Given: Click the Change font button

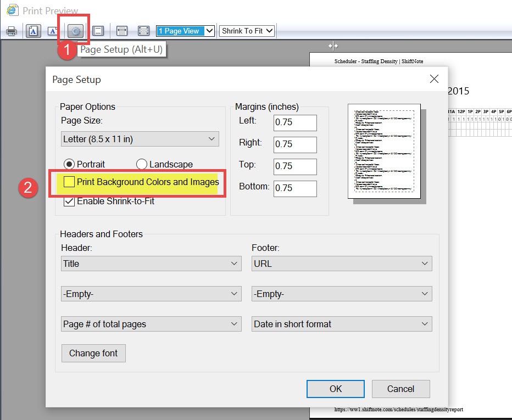Looking at the screenshot, I should pyautogui.click(x=93, y=353).
